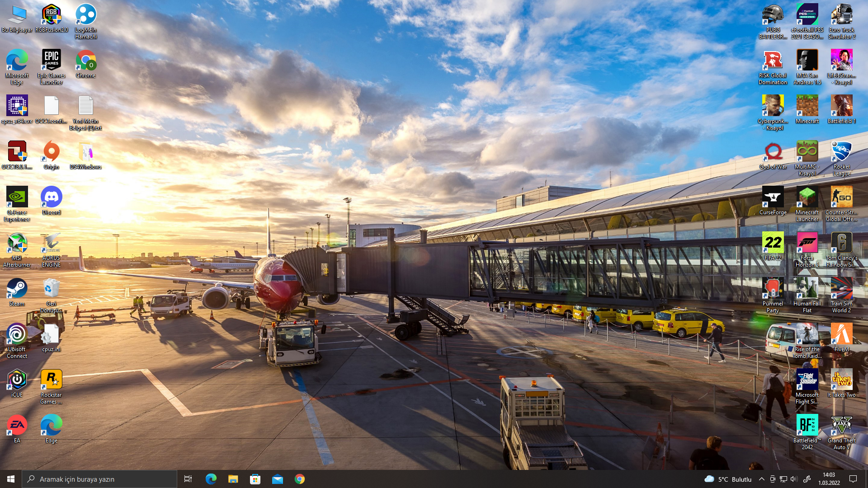The image size is (868, 488).
Task: Open the weather widget showing Bulutlu
Action: 728,479
